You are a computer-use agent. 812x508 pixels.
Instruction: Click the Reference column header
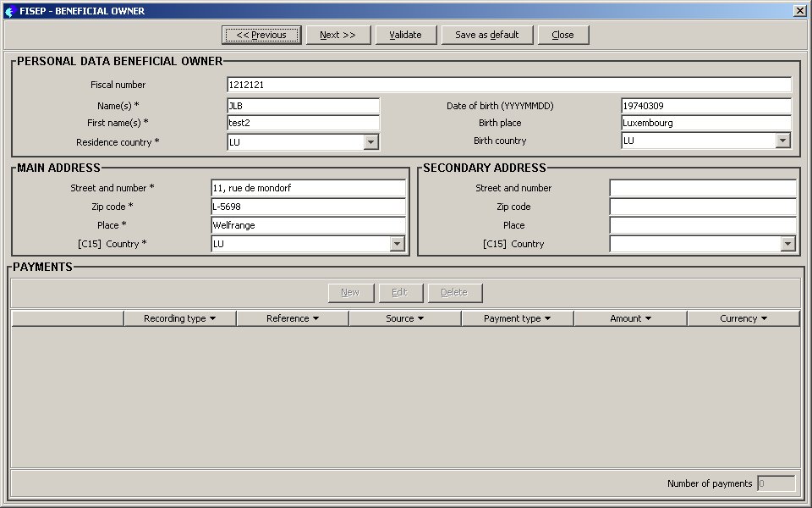[292, 318]
